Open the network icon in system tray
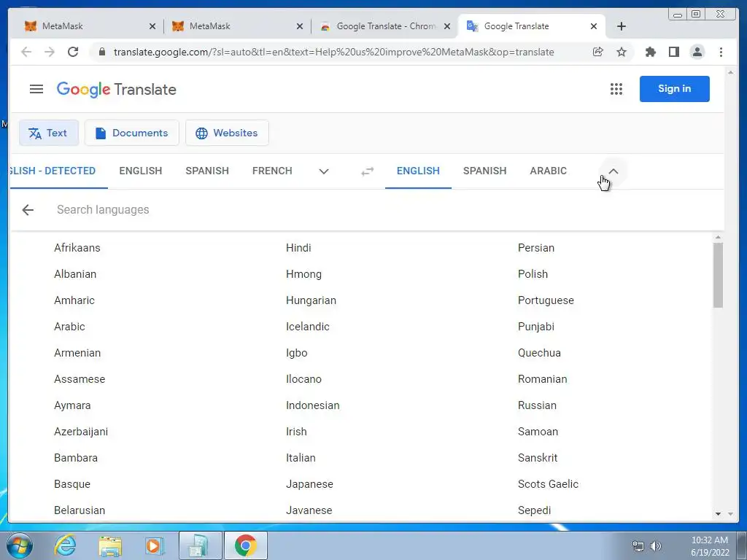The image size is (747, 560). click(x=638, y=546)
